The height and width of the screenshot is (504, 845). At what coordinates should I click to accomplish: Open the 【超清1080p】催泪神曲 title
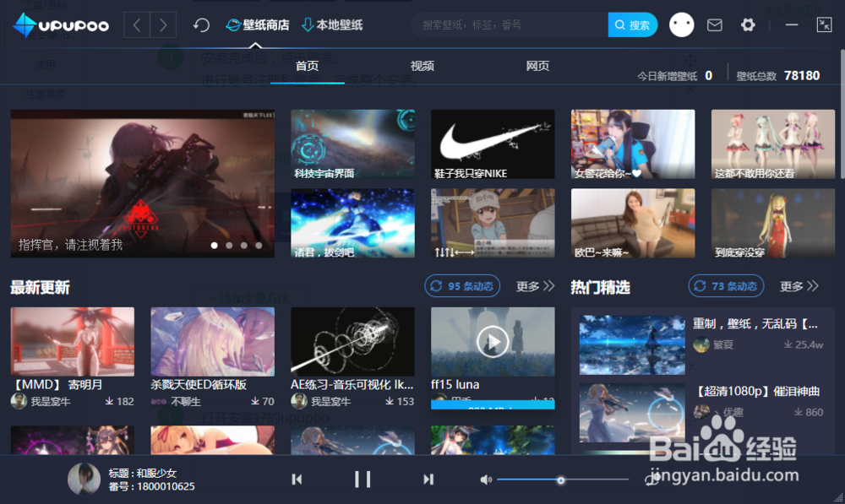756,392
